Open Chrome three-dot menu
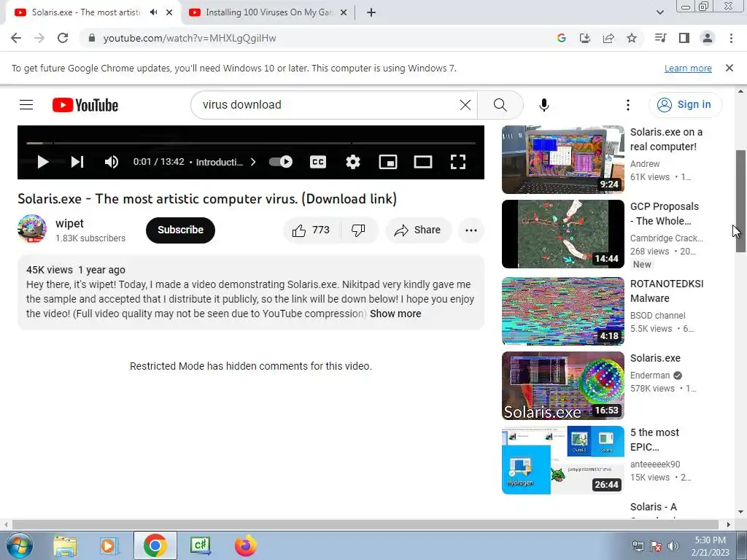 pos(731,38)
